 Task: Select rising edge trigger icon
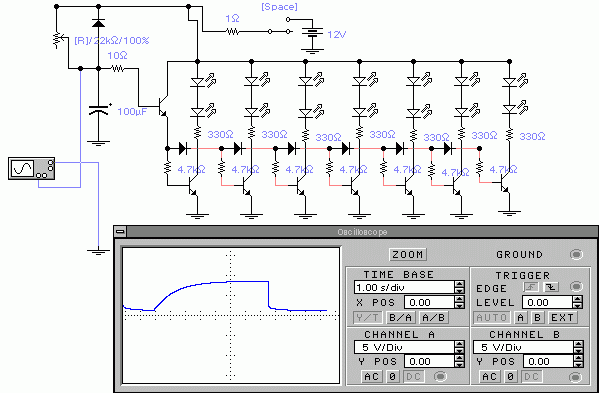tap(531, 287)
